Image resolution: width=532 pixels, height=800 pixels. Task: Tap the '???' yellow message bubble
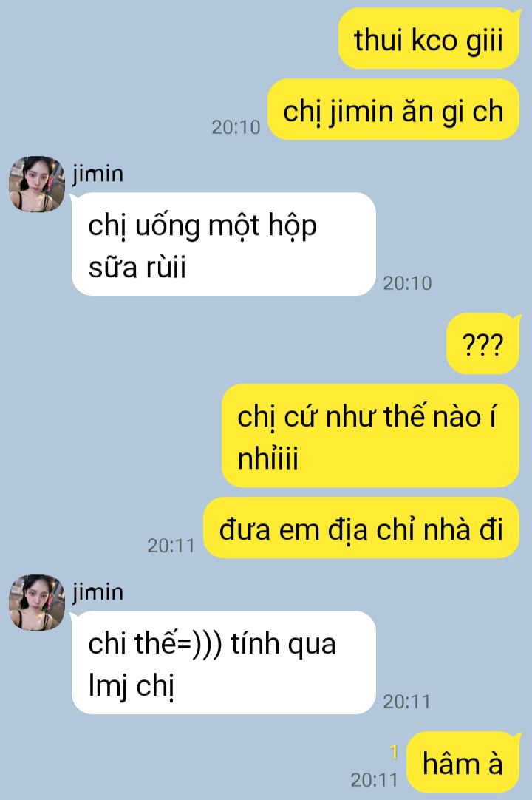(483, 344)
